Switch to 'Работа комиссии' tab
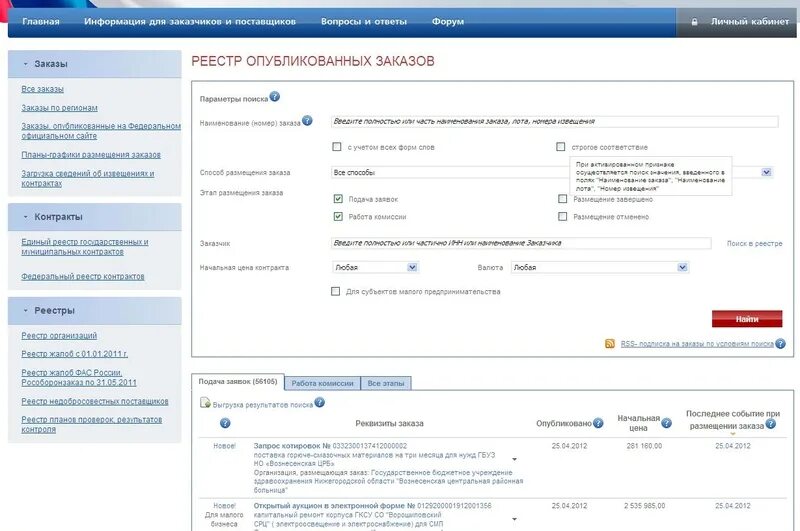 pyautogui.click(x=322, y=383)
